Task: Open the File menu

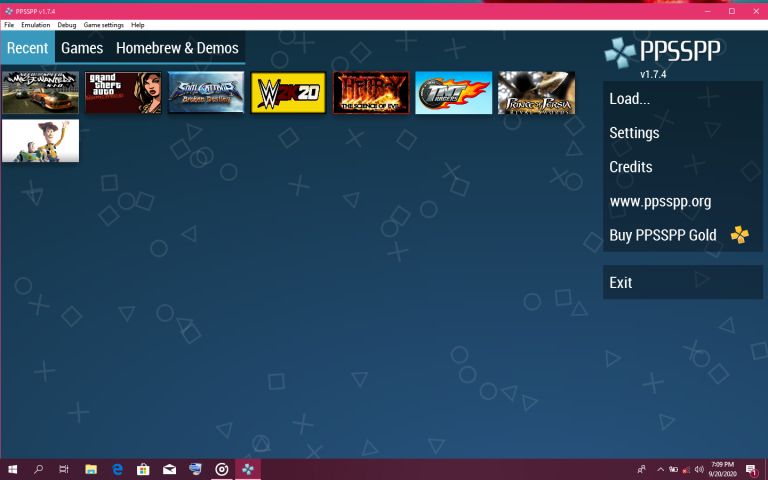Action: click(x=9, y=25)
